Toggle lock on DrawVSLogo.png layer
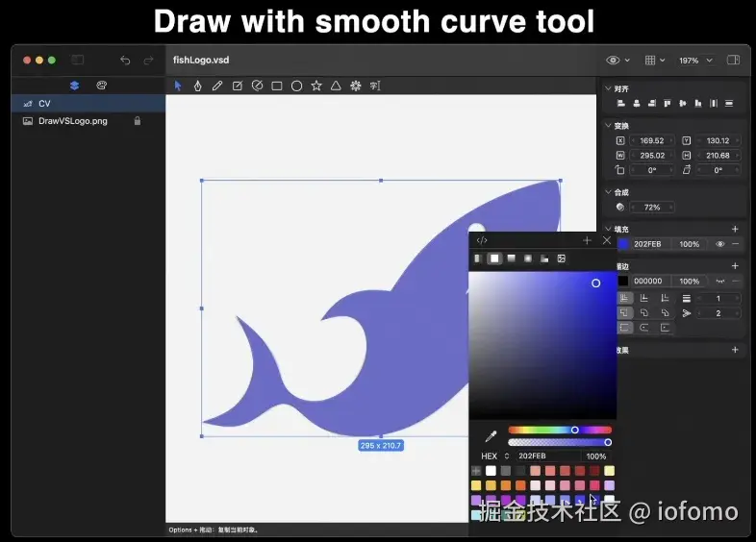Image resolution: width=756 pixels, height=542 pixels. tap(138, 121)
